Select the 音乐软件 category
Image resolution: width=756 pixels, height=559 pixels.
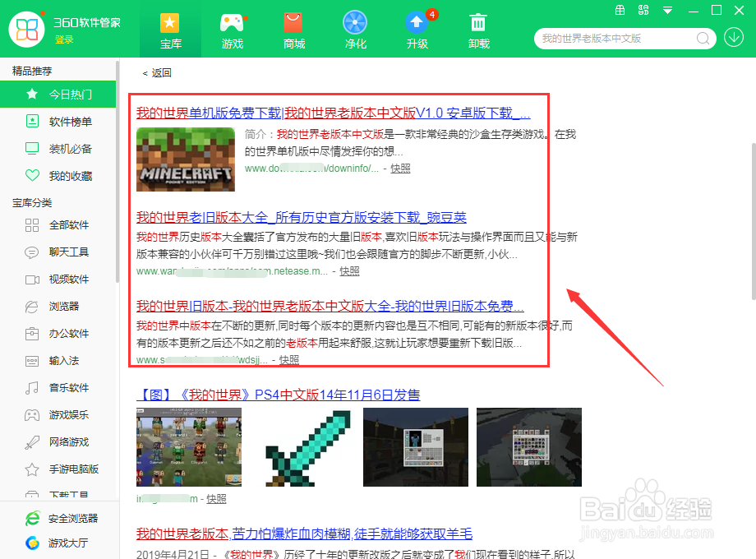58,387
